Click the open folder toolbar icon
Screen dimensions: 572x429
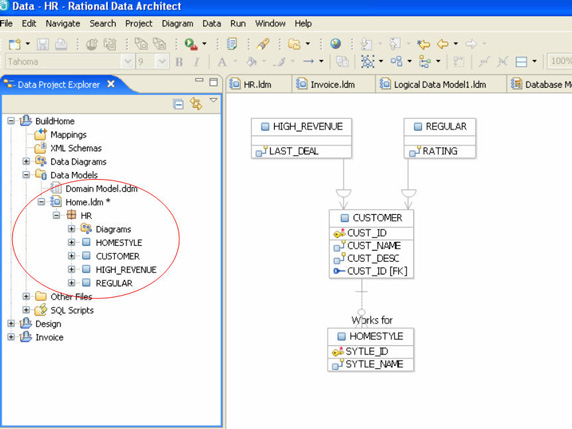pyautogui.click(x=294, y=44)
